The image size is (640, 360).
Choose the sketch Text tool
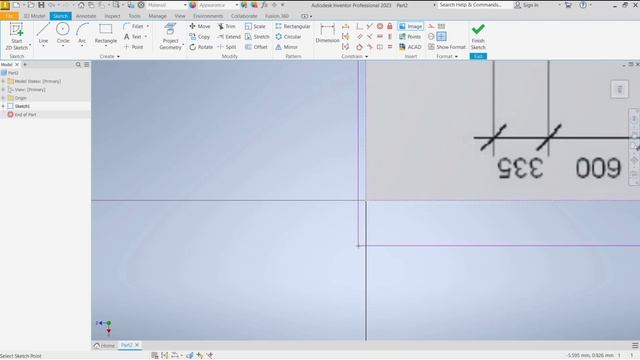[132, 37]
